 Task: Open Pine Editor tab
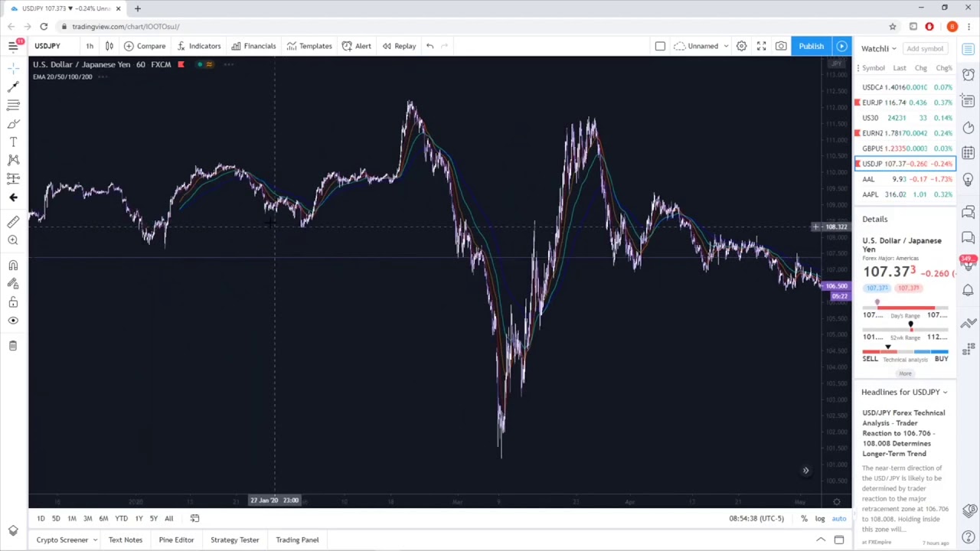point(176,540)
